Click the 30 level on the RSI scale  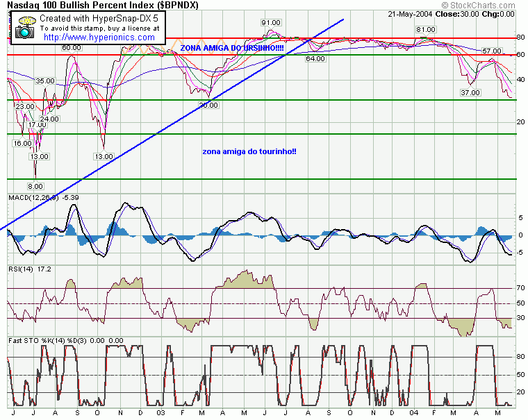(520, 318)
